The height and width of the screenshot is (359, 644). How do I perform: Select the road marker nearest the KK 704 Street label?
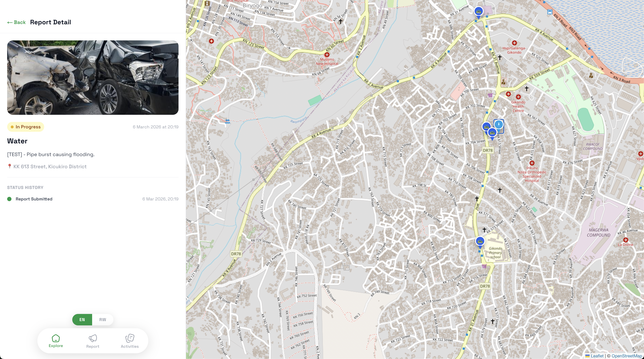coord(492,134)
